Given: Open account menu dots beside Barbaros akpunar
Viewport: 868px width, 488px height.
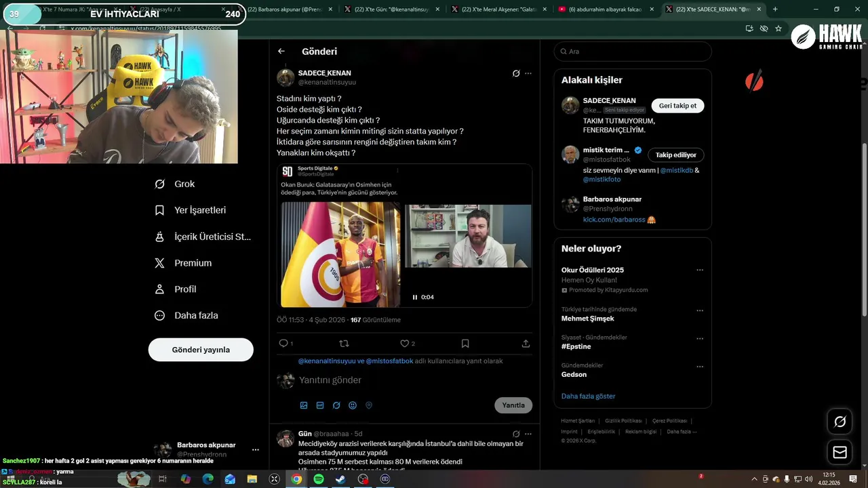Looking at the screenshot, I should point(256,449).
